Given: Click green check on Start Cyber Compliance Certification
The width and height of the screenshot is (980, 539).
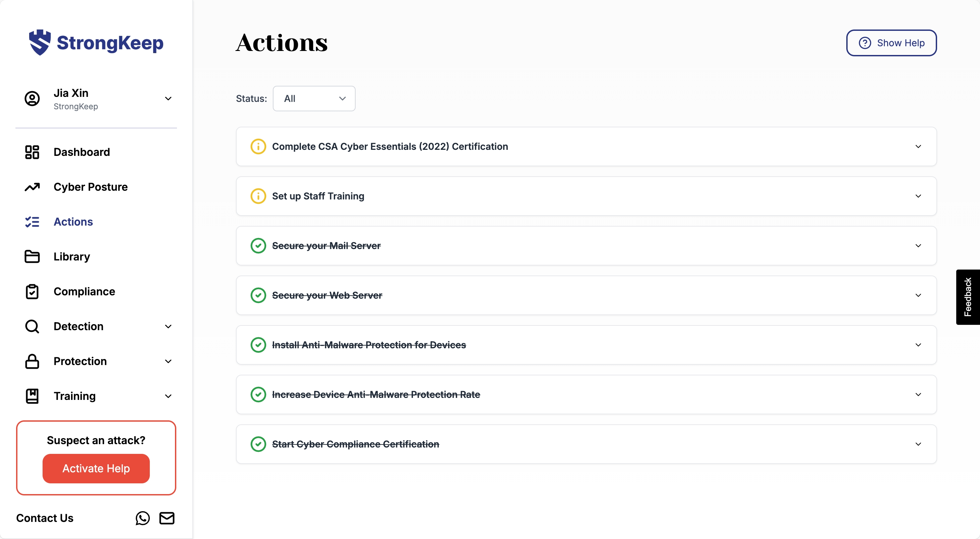Looking at the screenshot, I should click(258, 444).
